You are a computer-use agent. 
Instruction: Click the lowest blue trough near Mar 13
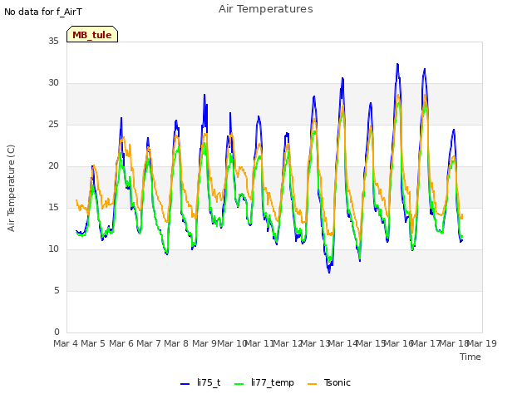pyautogui.click(x=329, y=272)
